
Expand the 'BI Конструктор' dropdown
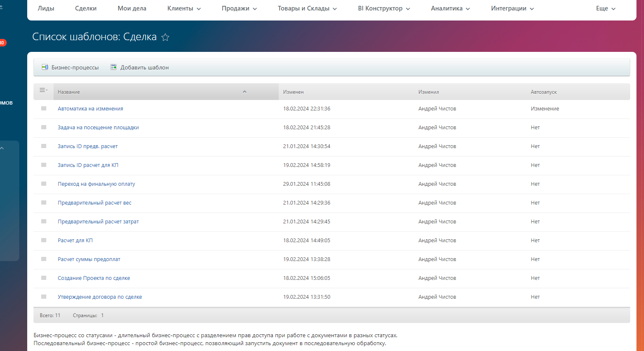[x=384, y=8]
